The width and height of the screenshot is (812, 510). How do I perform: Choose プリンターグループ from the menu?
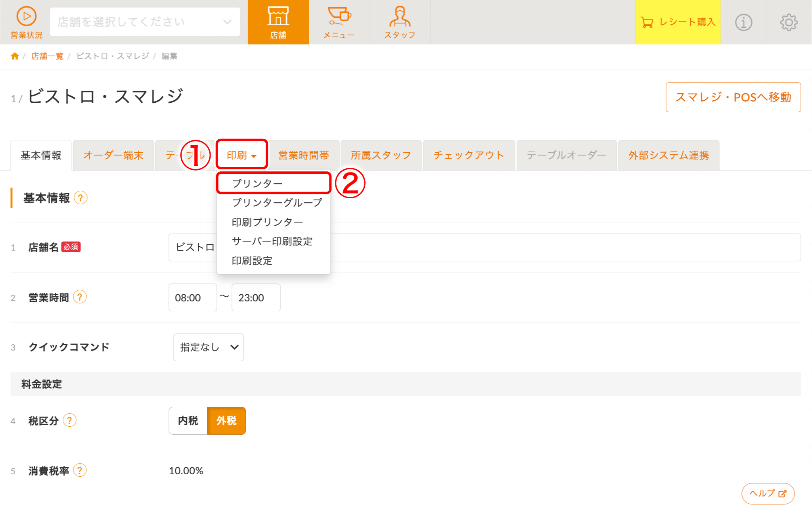point(274,203)
